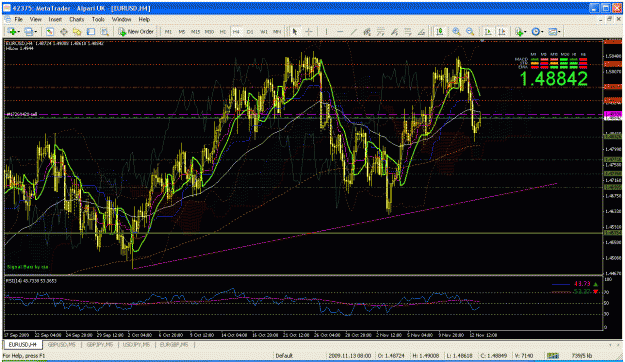Expand the Profiles dropdown arrow
Screen dimensions: 625x362
click(x=36, y=31)
